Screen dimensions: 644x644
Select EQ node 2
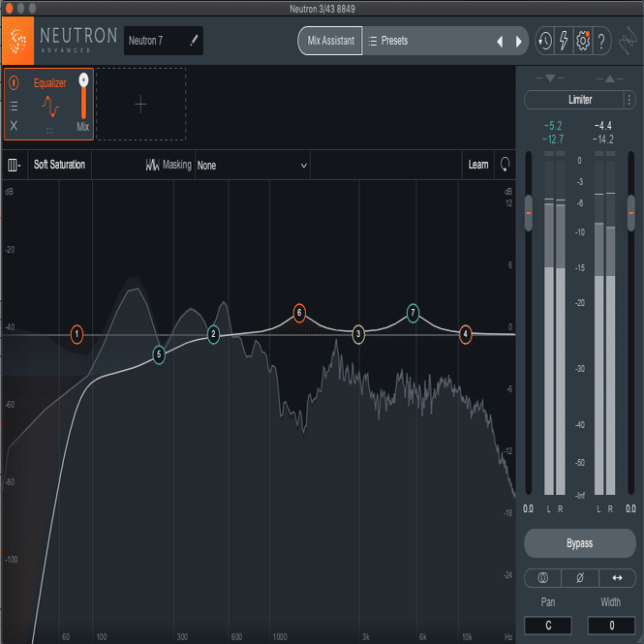coord(213,334)
